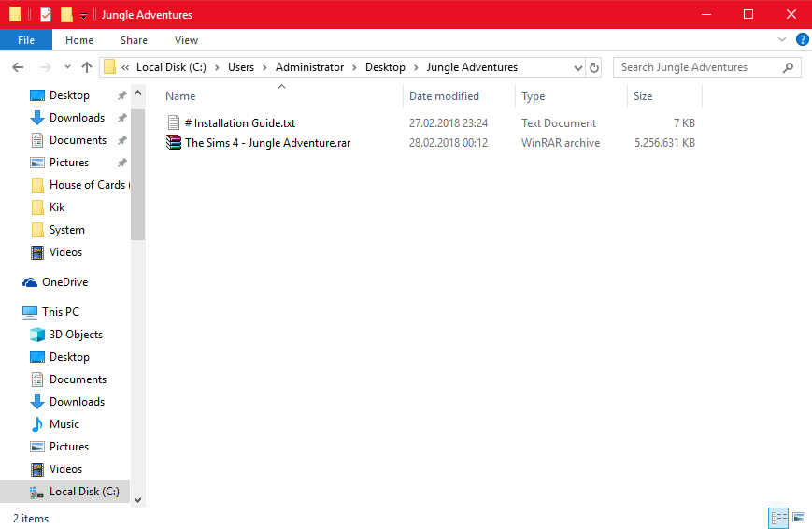Image resolution: width=812 pixels, height=529 pixels.
Task: Open the System folder in sidebar
Action: [66, 230]
